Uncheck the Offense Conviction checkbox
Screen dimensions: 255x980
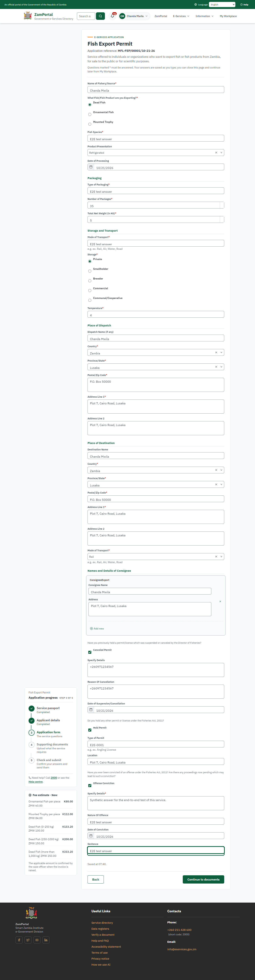[90, 786]
